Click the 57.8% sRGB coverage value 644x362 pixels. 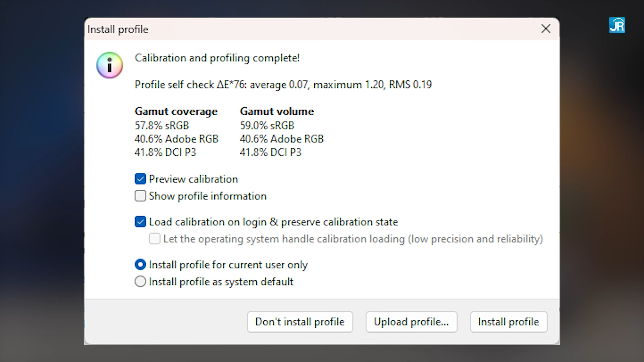click(x=162, y=125)
